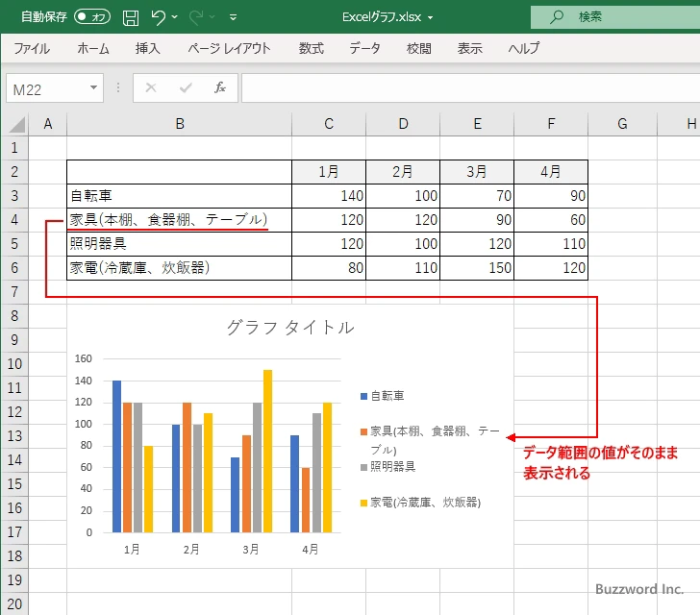Click the 1月 header cell in table
Screen dimensions: 700x615
click(329, 172)
